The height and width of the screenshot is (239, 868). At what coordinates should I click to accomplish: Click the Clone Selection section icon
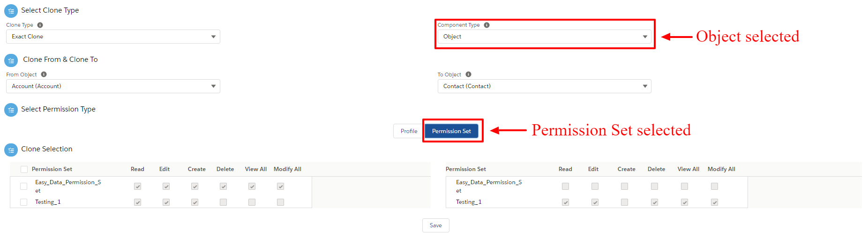11,150
